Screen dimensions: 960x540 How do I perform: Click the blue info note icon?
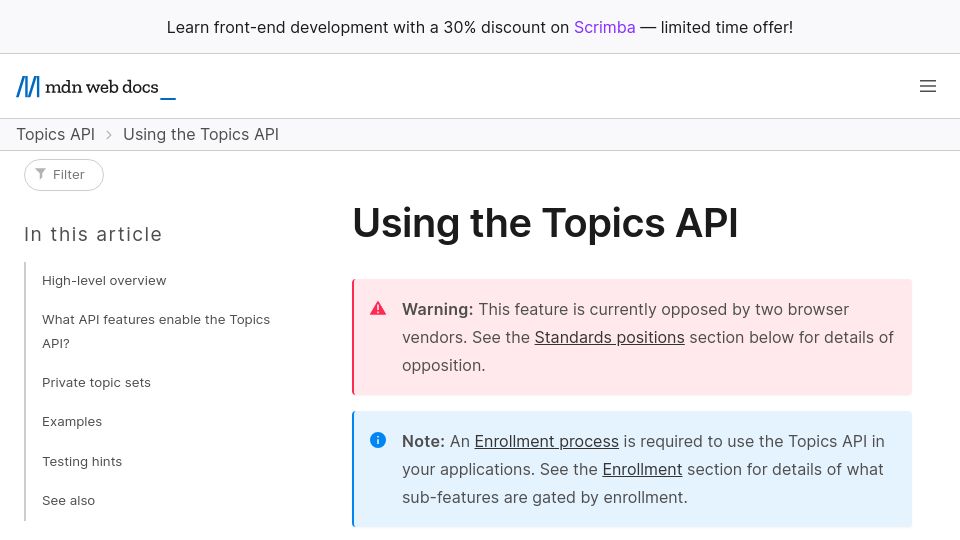(378, 440)
